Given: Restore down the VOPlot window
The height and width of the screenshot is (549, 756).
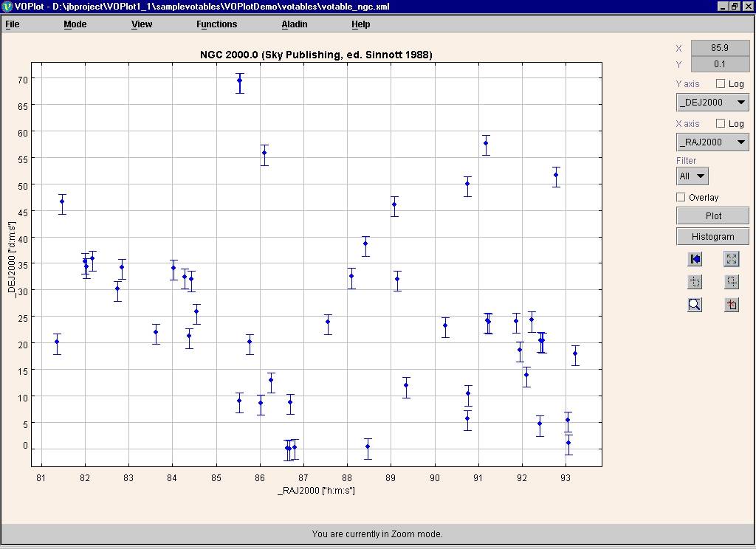Looking at the screenshot, I should click(x=734, y=6).
